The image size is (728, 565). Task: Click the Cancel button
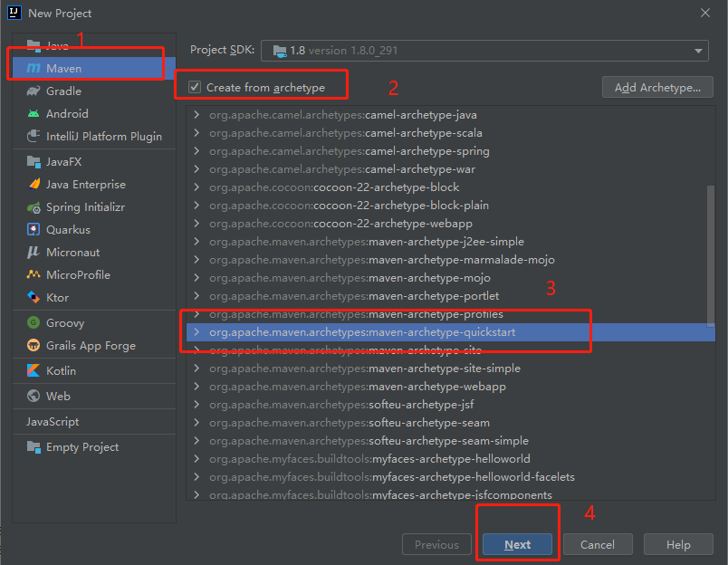click(x=598, y=544)
